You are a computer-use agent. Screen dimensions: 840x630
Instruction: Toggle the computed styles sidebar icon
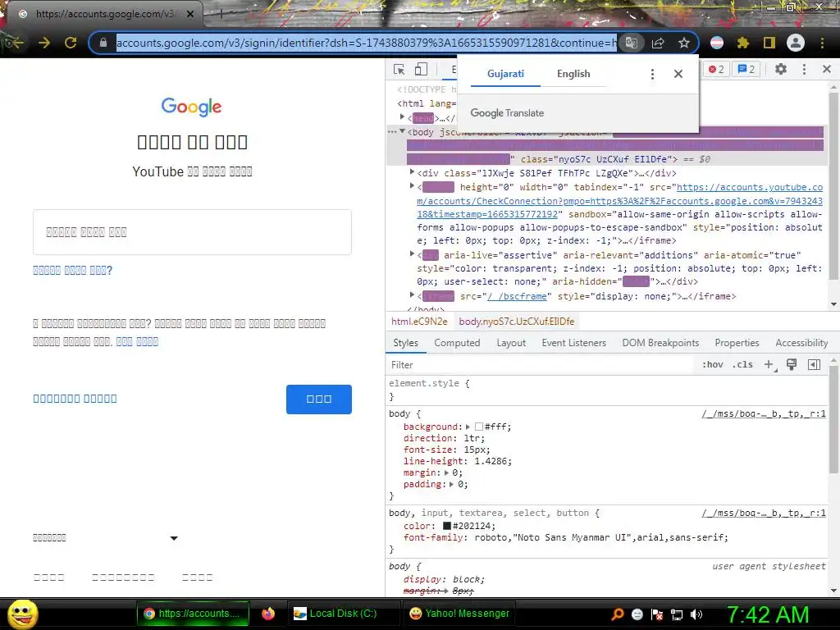pyautogui.click(x=814, y=365)
